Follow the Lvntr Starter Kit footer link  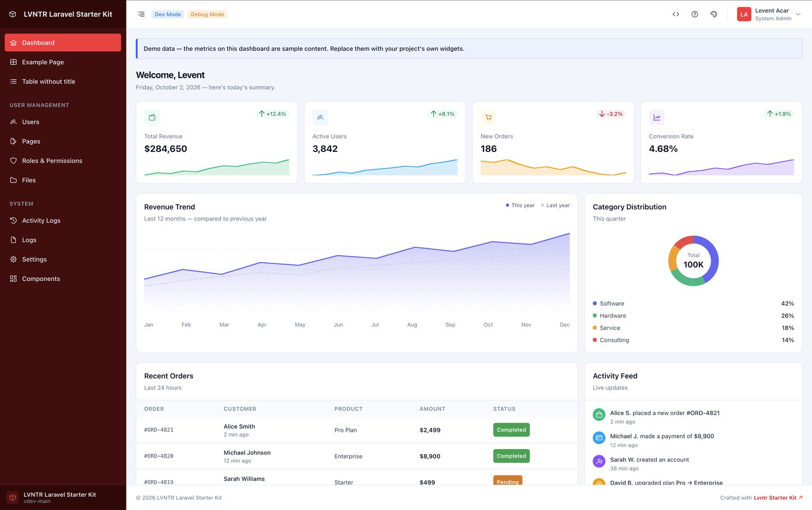click(778, 498)
